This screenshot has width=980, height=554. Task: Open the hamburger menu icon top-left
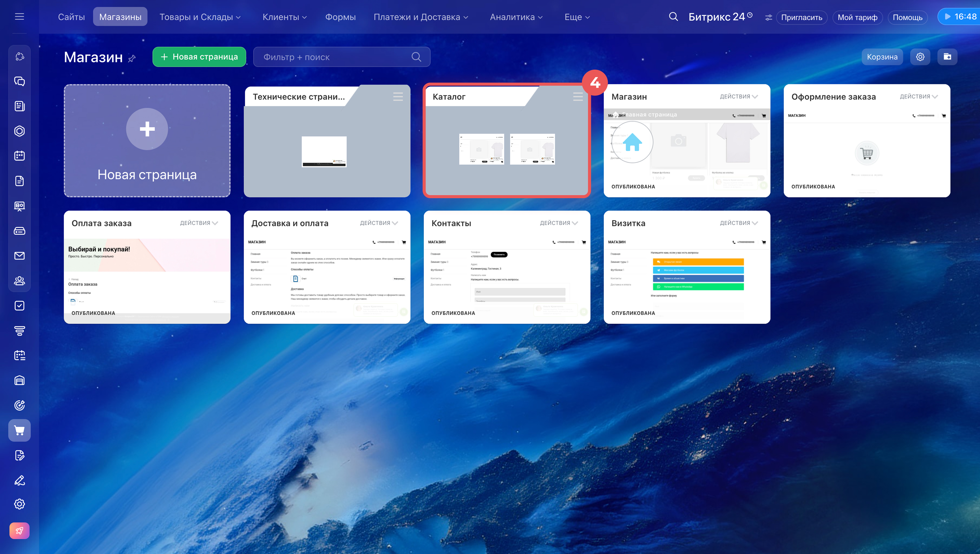pos(19,17)
